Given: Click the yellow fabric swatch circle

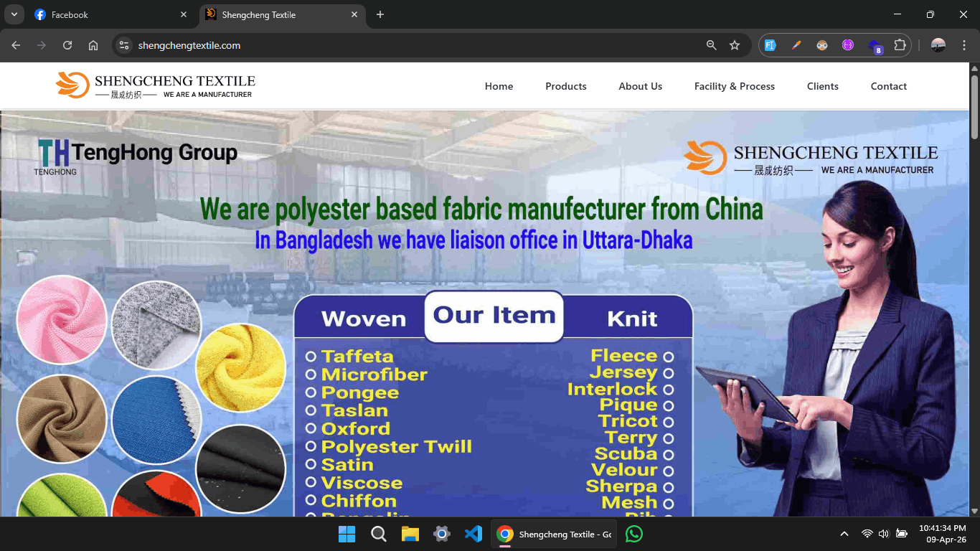Looking at the screenshot, I should pyautogui.click(x=240, y=367).
